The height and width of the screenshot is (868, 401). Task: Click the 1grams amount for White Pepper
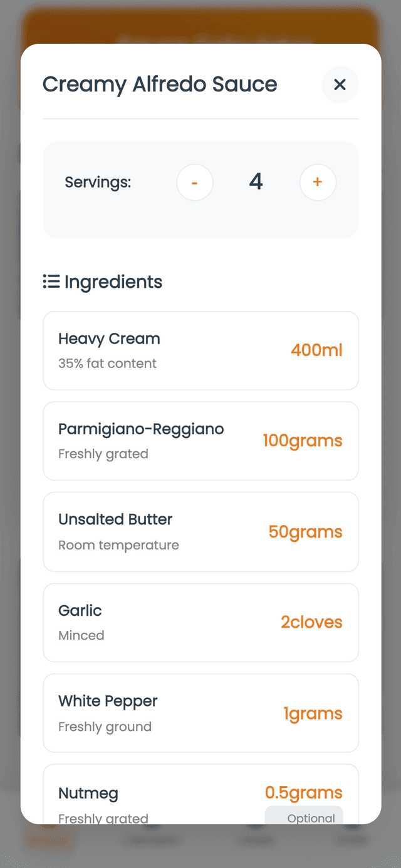point(313,713)
